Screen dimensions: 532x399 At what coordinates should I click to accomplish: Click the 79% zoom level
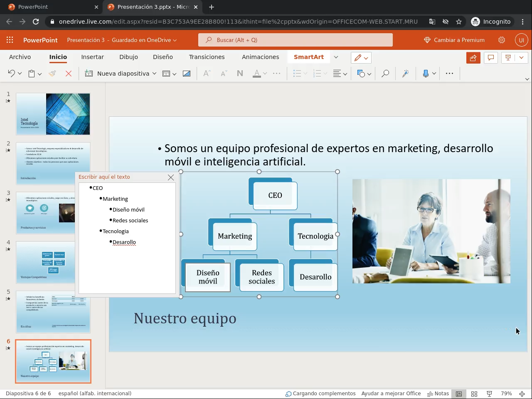point(506,394)
